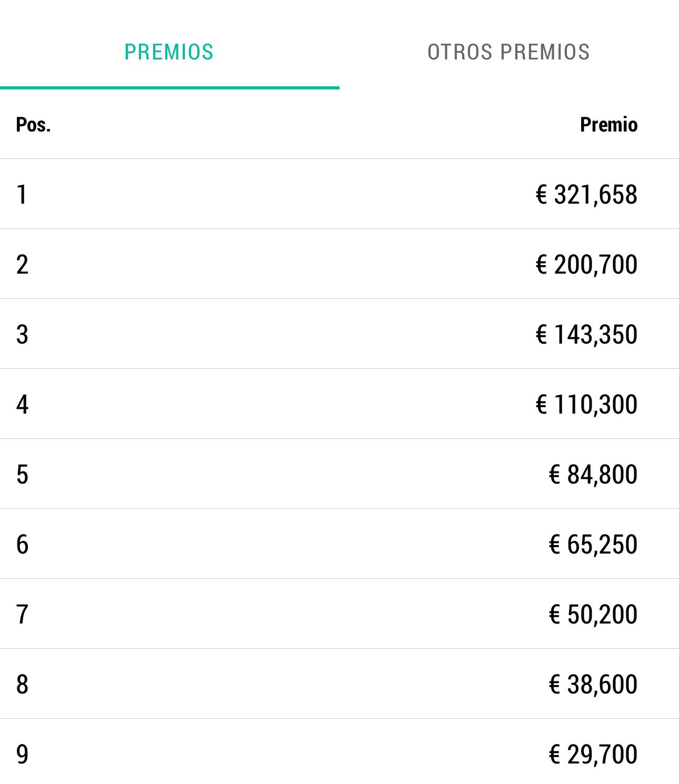
Task: Click the € 65,250 prize amount
Action: tap(593, 544)
